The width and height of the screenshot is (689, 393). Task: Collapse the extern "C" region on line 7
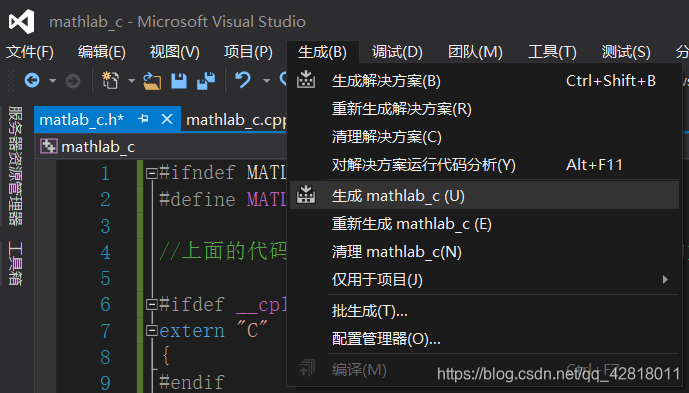click(151, 330)
